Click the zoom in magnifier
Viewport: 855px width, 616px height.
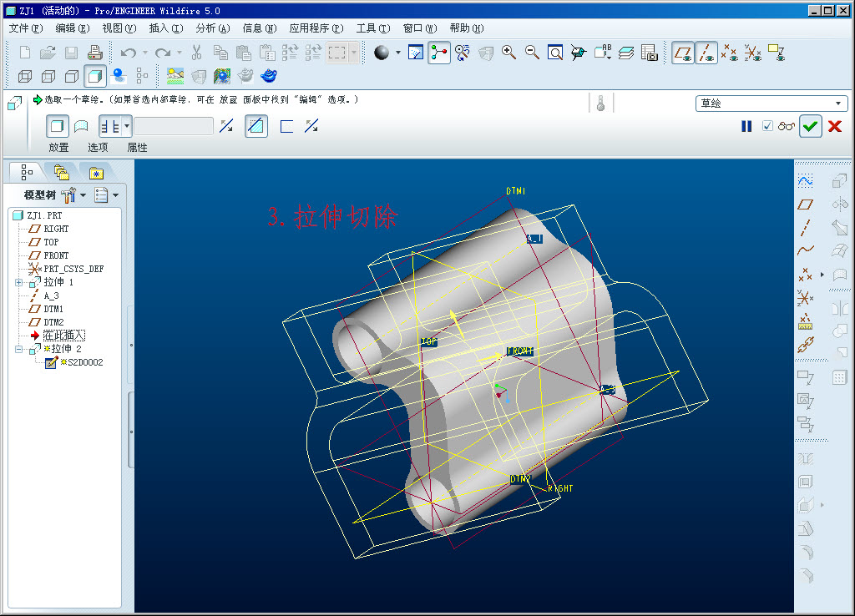pos(508,53)
